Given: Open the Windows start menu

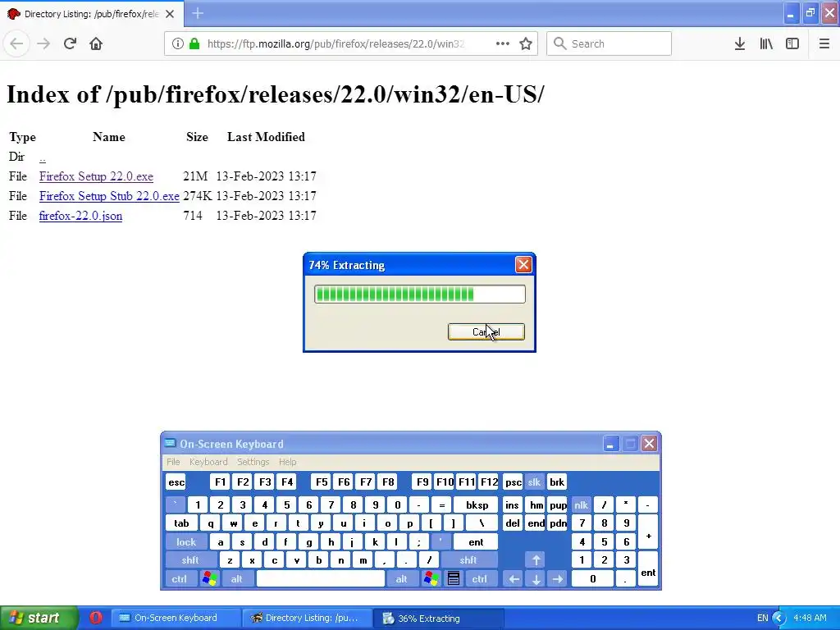Looking at the screenshot, I should [39, 619].
